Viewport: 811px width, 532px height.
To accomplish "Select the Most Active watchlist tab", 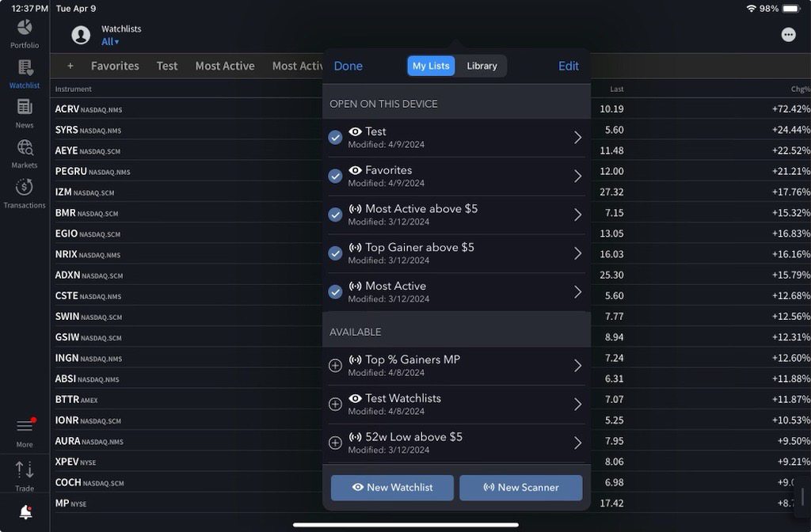I will [x=225, y=66].
